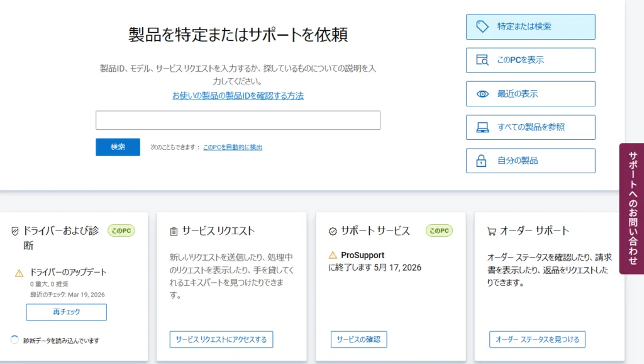The width and height of the screenshot is (644, 364).
Task: Click オーダー ステータスを見つける button
Action: pyautogui.click(x=537, y=339)
